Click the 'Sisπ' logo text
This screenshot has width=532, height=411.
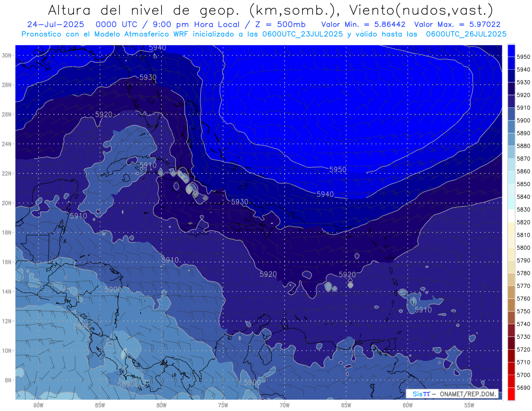pyautogui.click(x=421, y=394)
